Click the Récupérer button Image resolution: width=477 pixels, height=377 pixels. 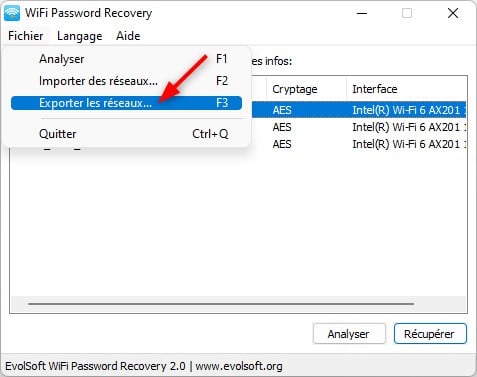(x=430, y=334)
